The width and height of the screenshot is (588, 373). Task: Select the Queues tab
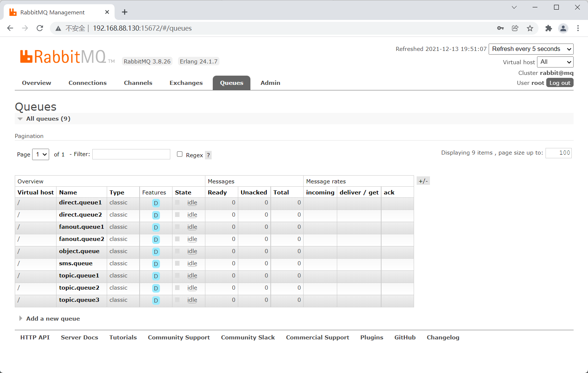point(232,83)
